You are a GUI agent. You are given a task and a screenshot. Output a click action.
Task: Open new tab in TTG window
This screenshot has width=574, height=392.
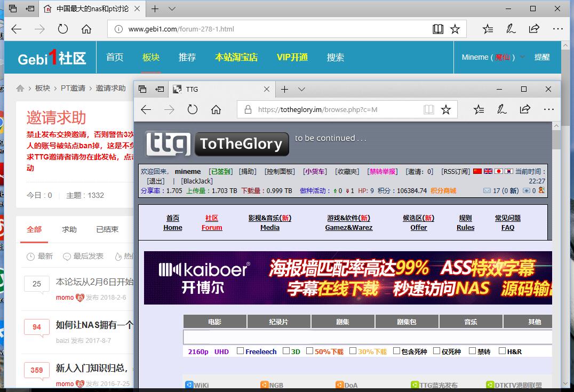[x=284, y=89]
